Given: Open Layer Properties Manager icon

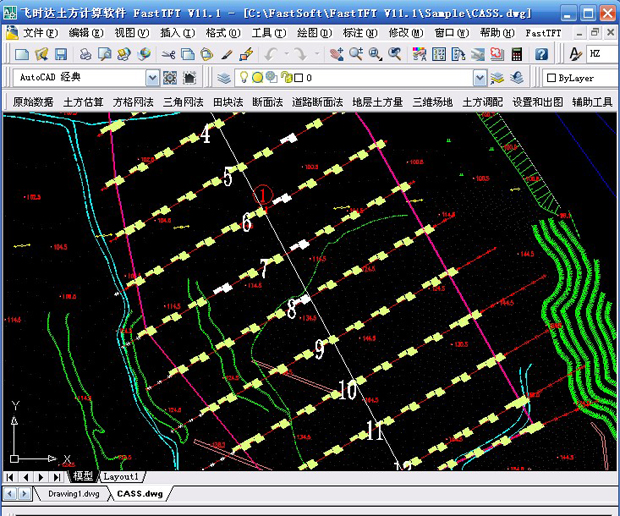Looking at the screenshot, I should [223, 78].
